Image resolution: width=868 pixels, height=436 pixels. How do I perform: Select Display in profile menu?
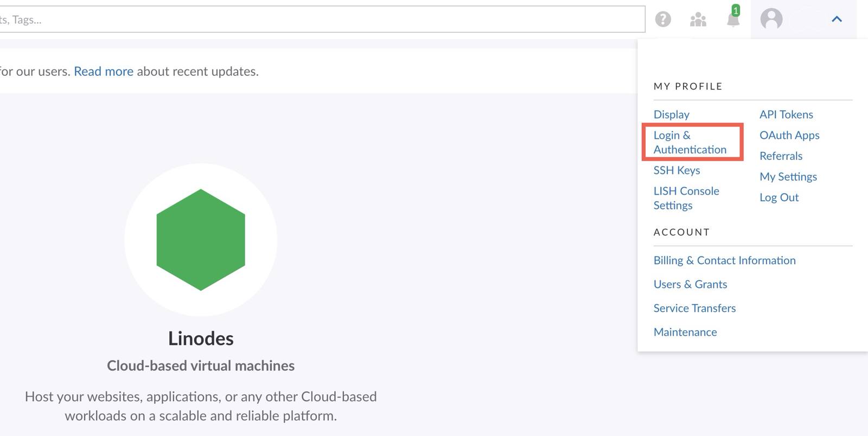671,114
